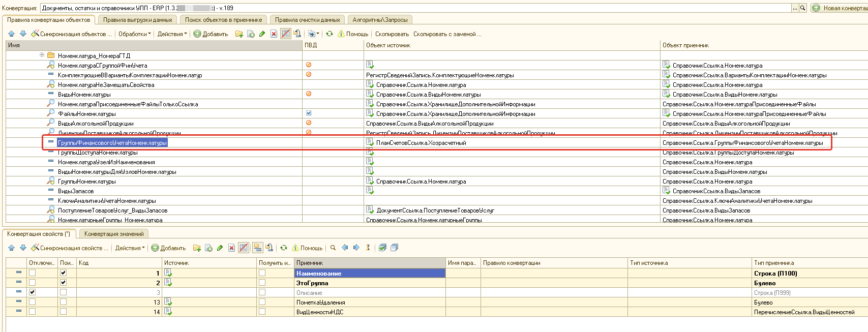The height and width of the screenshot is (332, 868).
Task: Click the green refresh icon in the object rules toolbar
Action: click(x=330, y=34)
